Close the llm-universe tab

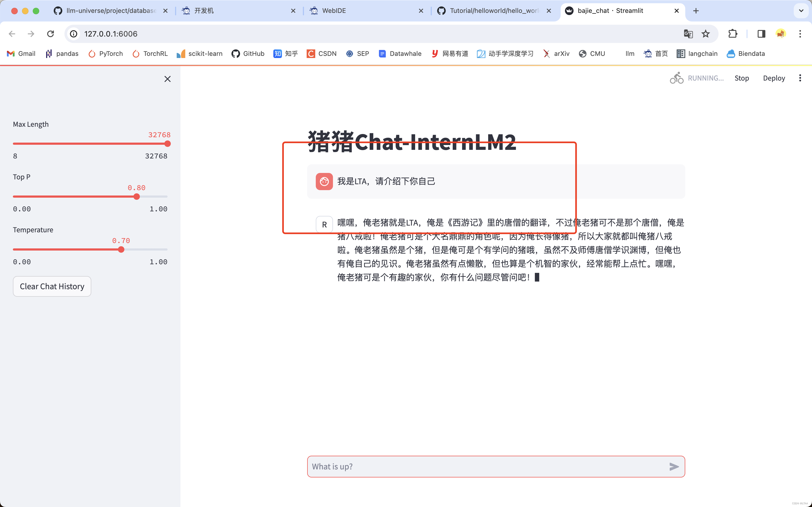click(x=165, y=11)
